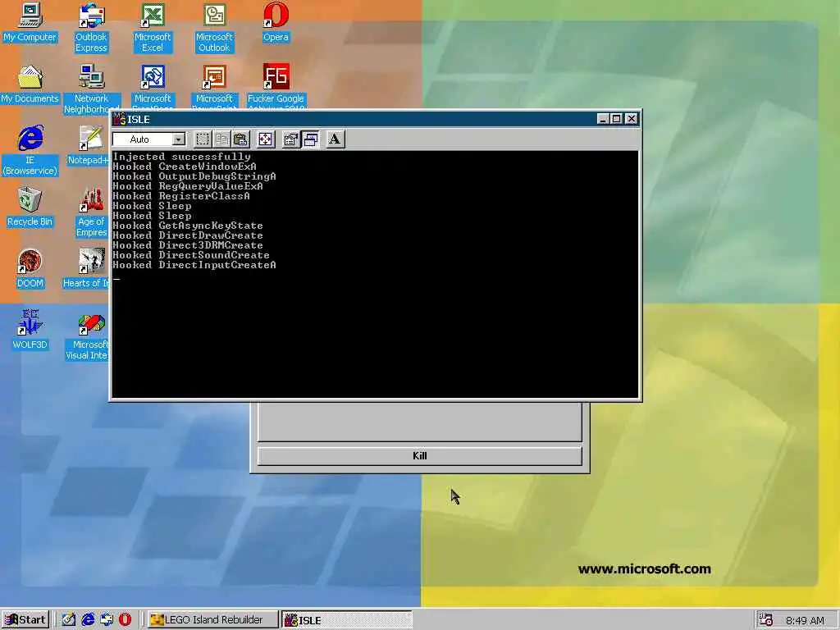Viewport: 840px width, 630px height.
Task: Click 'Hooked RegisterClassA' console line
Action: [x=181, y=196]
